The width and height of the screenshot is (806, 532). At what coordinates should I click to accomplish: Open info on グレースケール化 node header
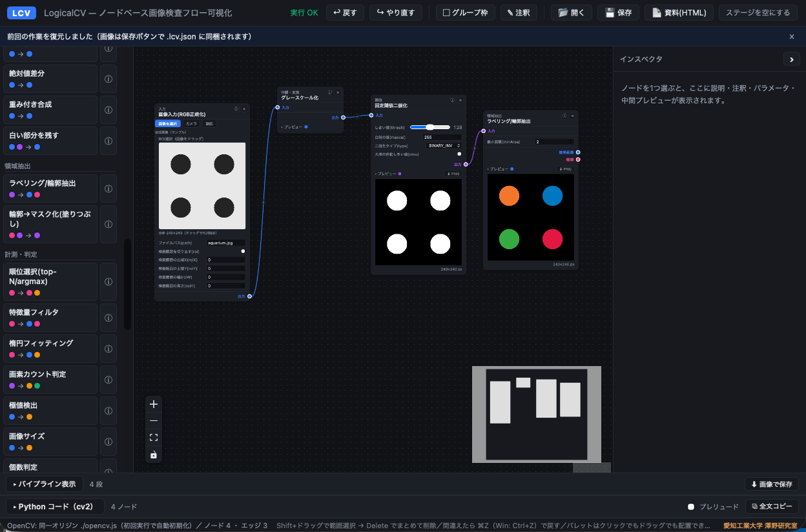330,92
